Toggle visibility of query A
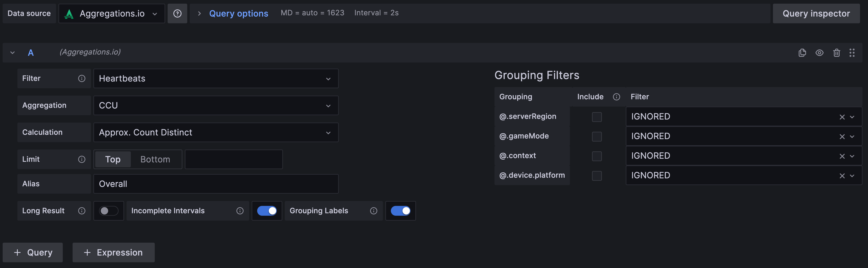Screen dimensions: 868x268 click(820, 52)
